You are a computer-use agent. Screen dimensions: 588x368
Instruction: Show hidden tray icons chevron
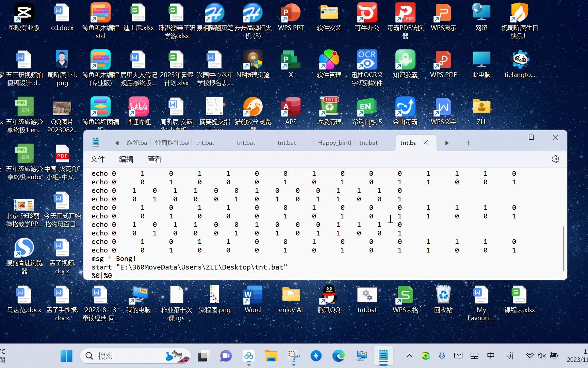[x=409, y=356]
